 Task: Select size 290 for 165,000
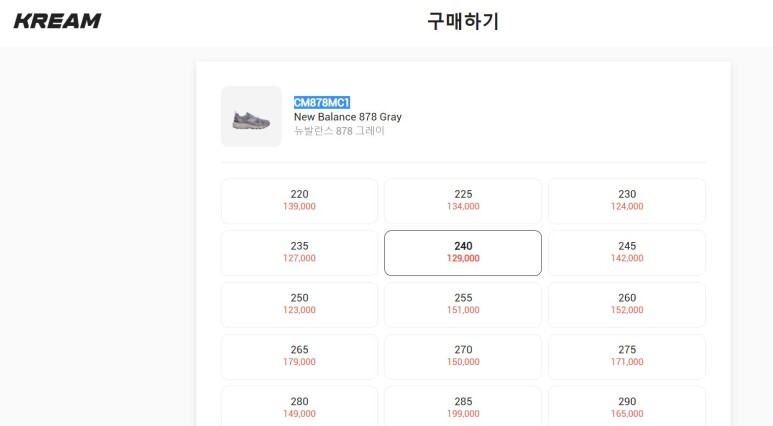[627, 407]
